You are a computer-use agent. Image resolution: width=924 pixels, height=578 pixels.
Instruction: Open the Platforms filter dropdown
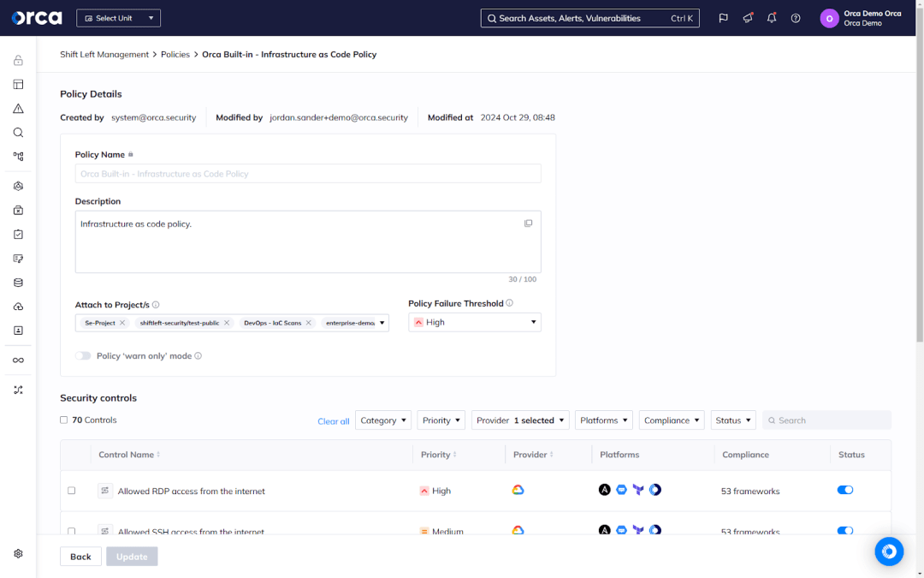point(604,420)
